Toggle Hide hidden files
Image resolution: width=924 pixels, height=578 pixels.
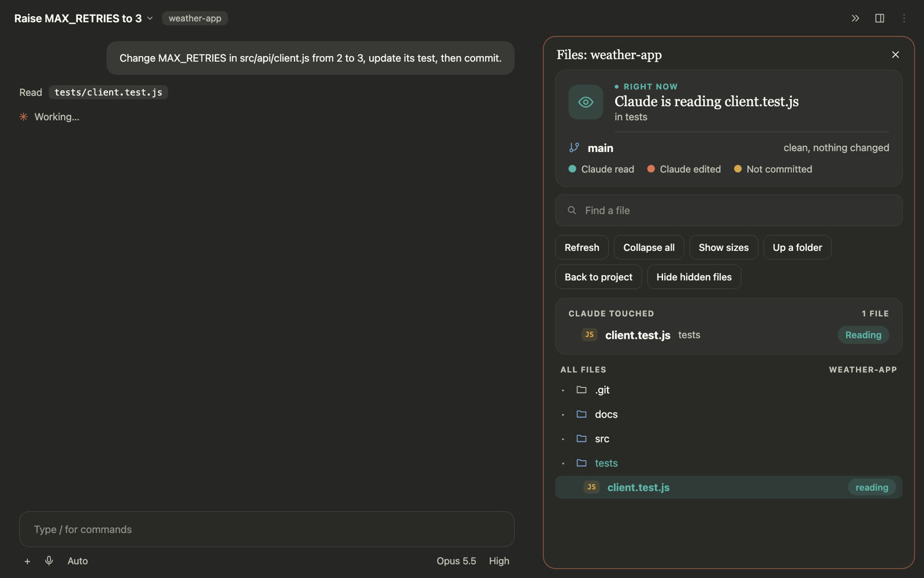tap(694, 277)
